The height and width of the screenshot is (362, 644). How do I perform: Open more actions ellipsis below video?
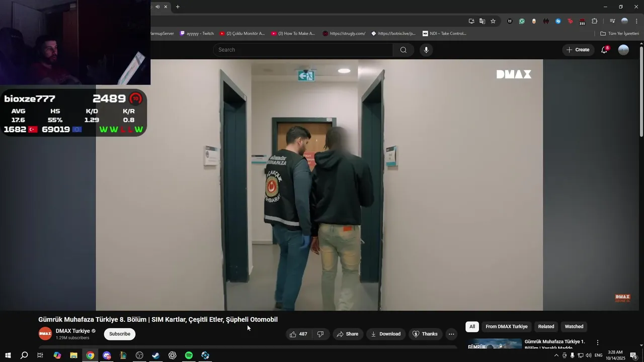(451, 334)
